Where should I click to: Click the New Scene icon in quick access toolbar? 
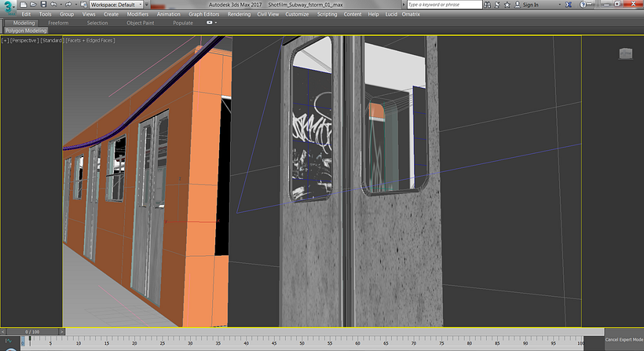click(x=25, y=5)
